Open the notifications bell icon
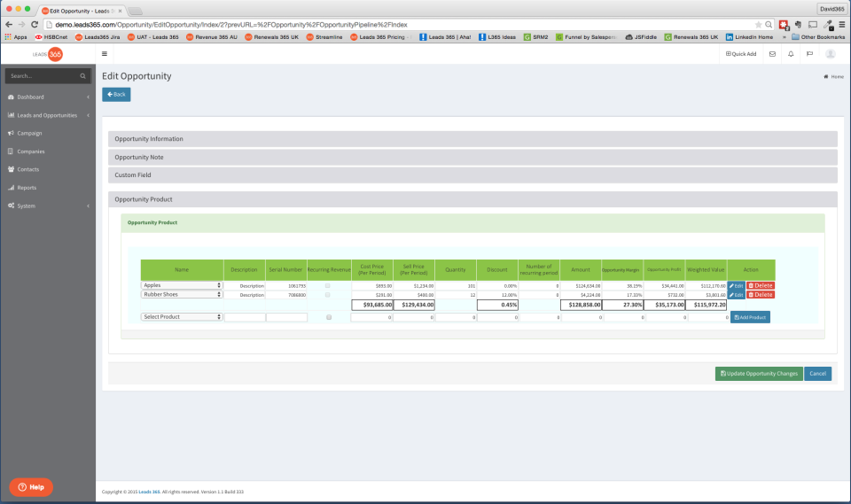The height and width of the screenshot is (504, 851). pos(791,54)
